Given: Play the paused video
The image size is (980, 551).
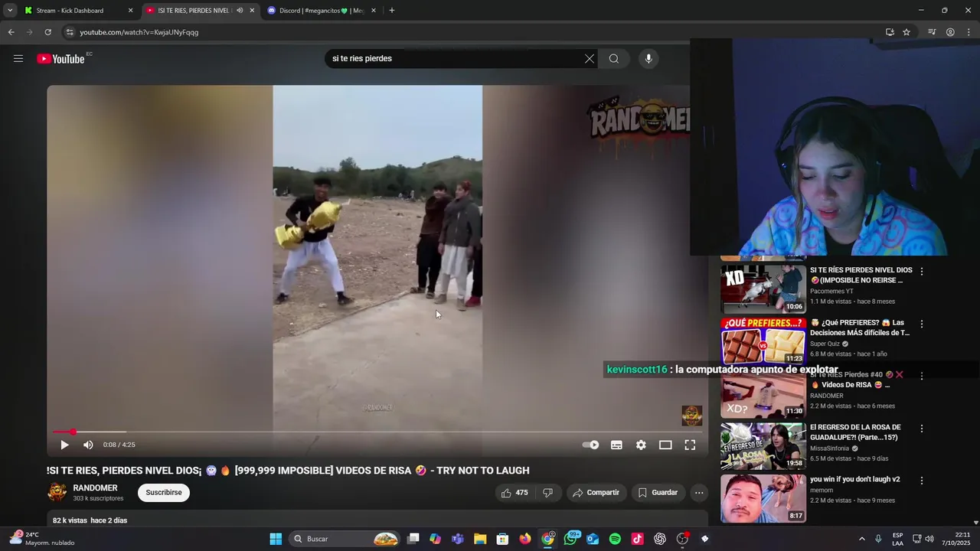Looking at the screenshot, I should tap(64, 445).
